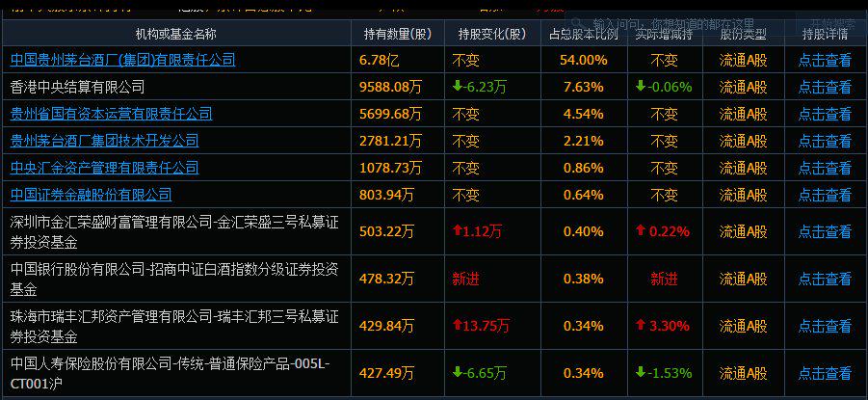Click the green down arrow beside -6.65万

point(458,372)
